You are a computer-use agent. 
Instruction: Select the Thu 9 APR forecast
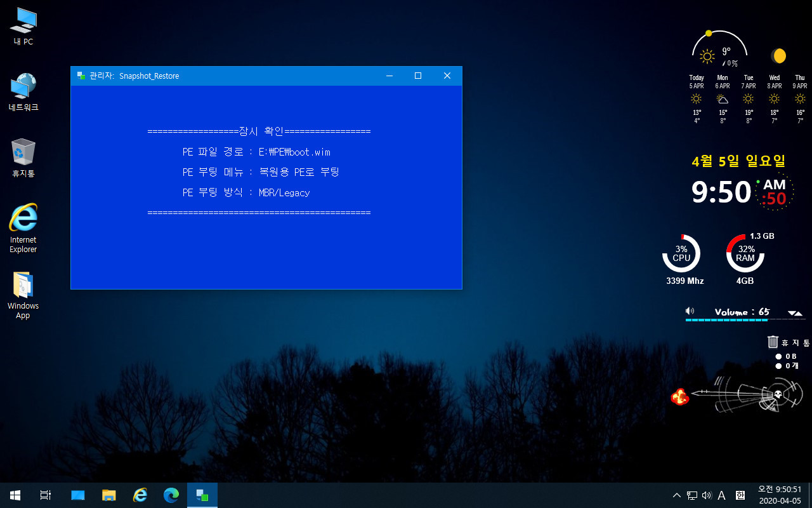[x=800, y=99]
